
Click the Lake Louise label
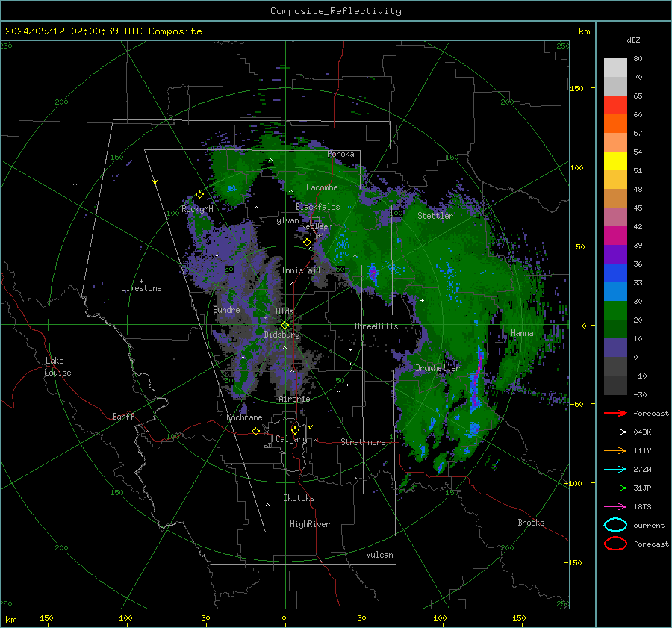57,367
